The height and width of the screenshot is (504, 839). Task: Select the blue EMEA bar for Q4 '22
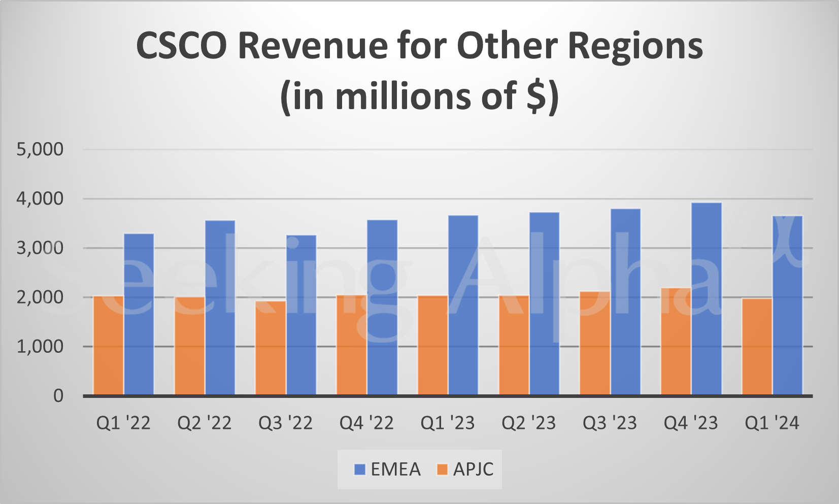pos(382,307)
